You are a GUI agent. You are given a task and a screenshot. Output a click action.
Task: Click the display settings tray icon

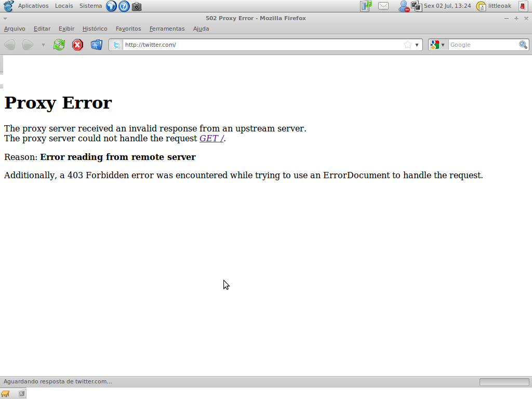click(416, 6)
